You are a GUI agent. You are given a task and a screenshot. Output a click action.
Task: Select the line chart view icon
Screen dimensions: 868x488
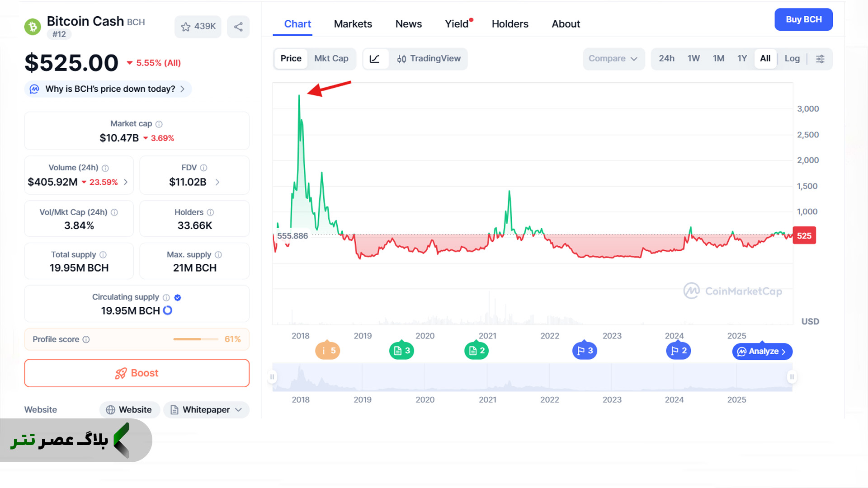[x=375, y=59]
